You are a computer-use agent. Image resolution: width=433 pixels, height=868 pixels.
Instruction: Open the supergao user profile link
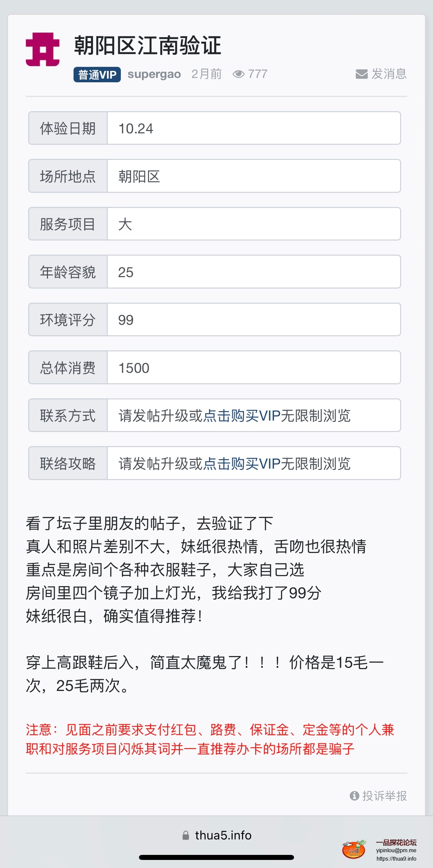(x=154, y=74)
